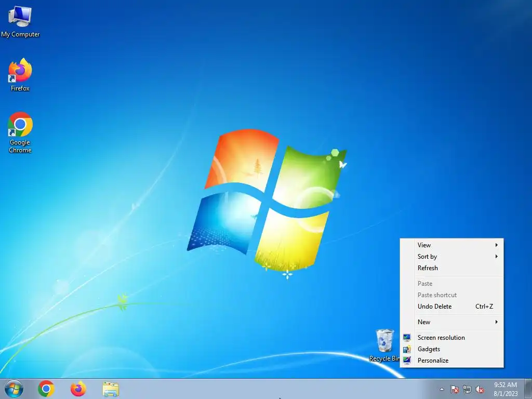Open the clock showing 9:52 AM
This screenshot has height=399, width=532.
[506, 389]
